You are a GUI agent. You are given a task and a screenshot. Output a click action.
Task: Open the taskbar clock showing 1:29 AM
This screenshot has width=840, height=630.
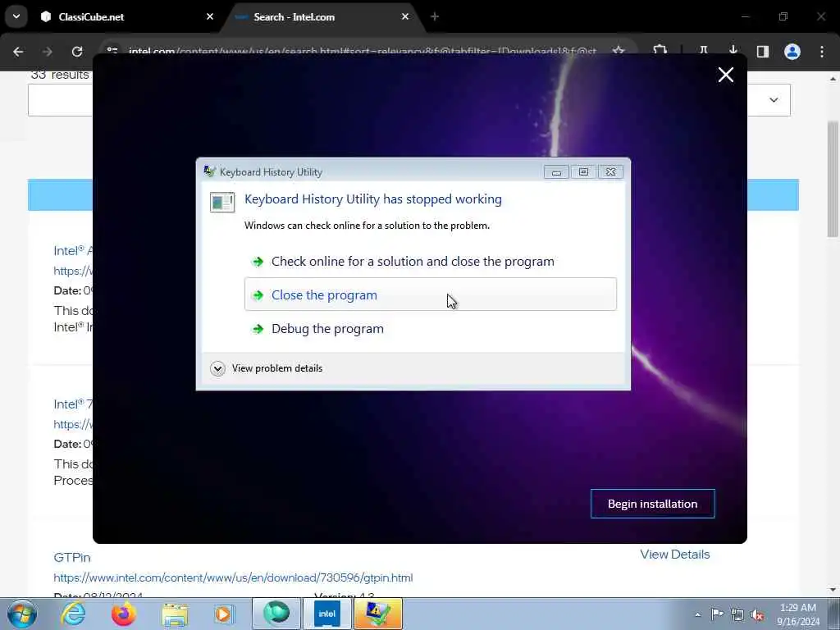point(798,614)
